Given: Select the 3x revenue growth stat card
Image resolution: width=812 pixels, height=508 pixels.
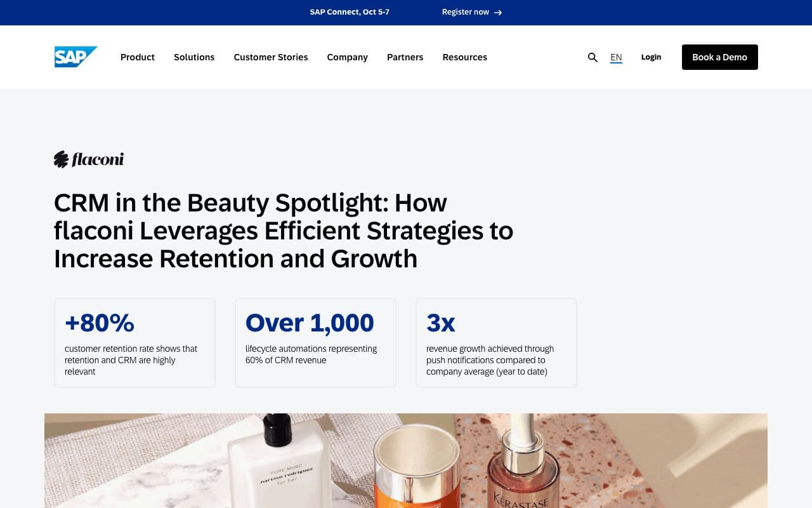Looking at the screenshot, I should coord(496,343).
